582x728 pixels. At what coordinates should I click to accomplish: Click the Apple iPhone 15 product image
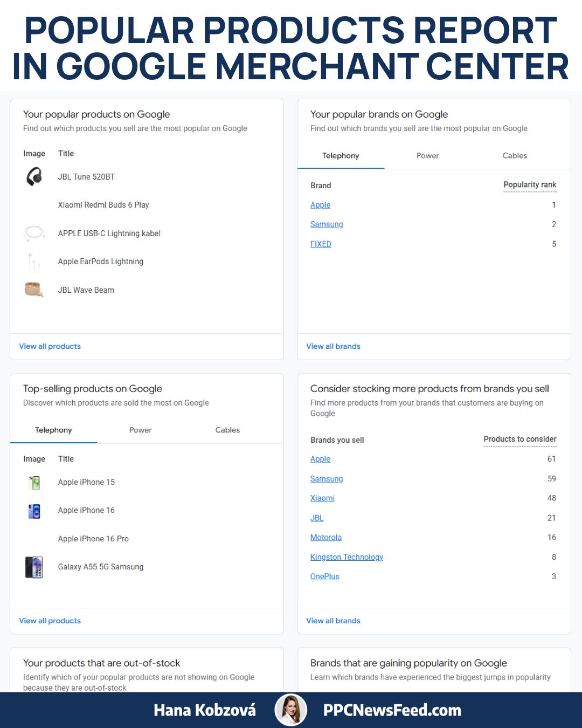click(x=34, y=483)
